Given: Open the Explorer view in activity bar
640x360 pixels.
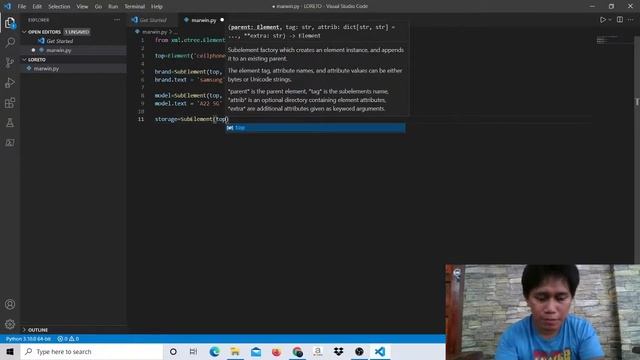Looking at the screenshot, I should tap(10, 23).
